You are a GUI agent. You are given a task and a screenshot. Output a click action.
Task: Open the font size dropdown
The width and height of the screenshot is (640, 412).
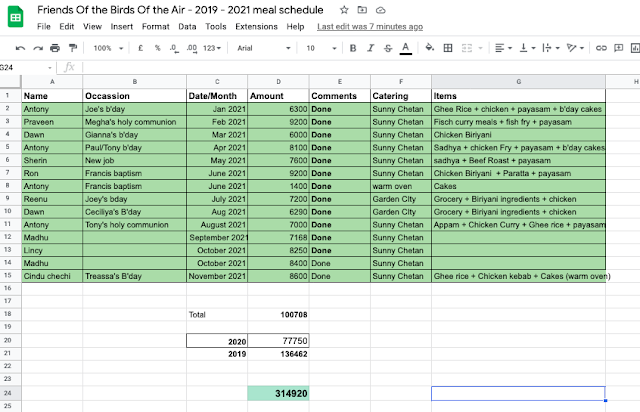321,48
